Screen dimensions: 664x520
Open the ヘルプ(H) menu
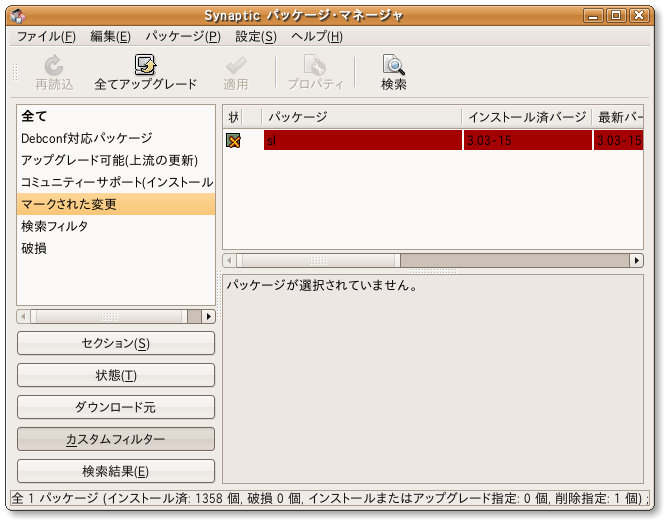point(317,36)
